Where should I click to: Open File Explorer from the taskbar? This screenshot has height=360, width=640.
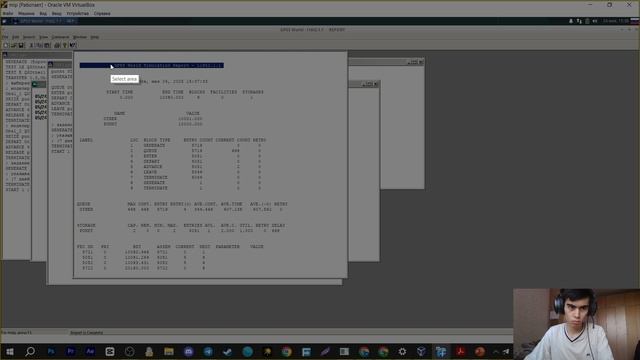coord(169,351)
